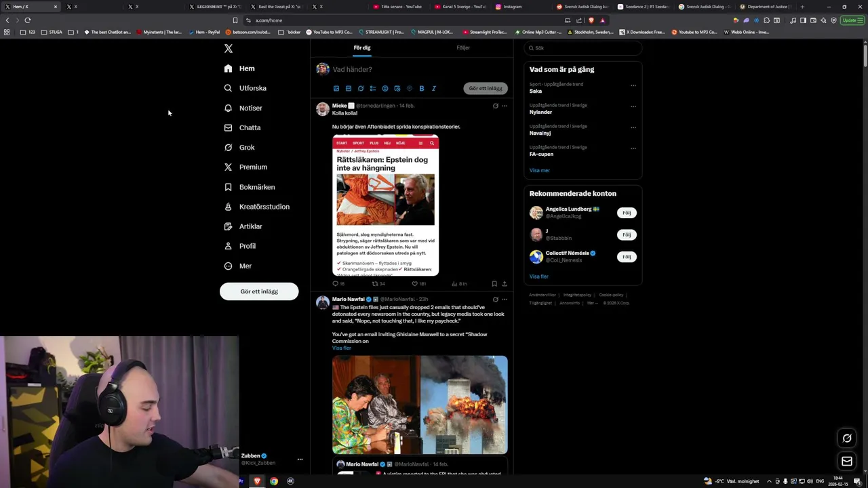Open the Aftonbladet image in Micke's post
The image size is (868, 488).
385,205
